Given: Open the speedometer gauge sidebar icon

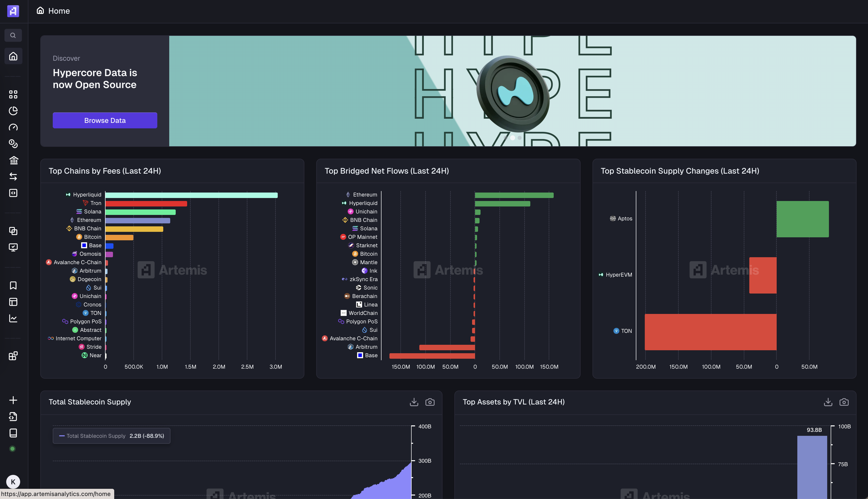Looking at the screenshot, I should point(13,127).
